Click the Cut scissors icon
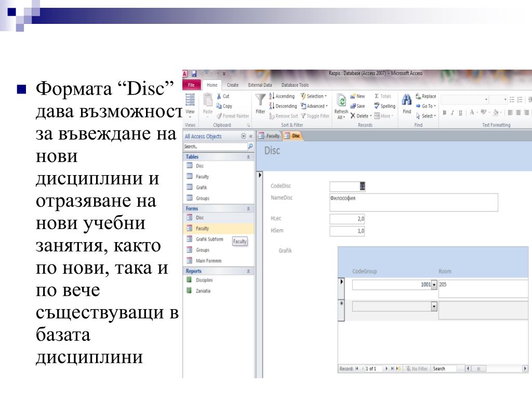The image size is (532, 399). [219, 96]
